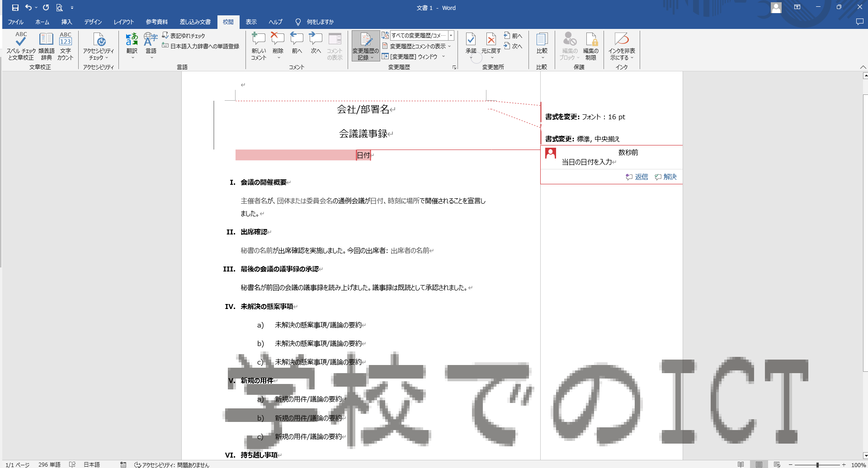868x468 pixels.
Task: Click the Undo arrow icon
Action: [x=28, y=8]
